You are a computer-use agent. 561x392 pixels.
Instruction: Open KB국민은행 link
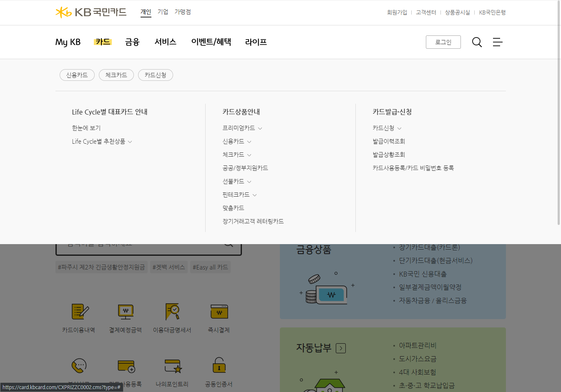point(492,12)
